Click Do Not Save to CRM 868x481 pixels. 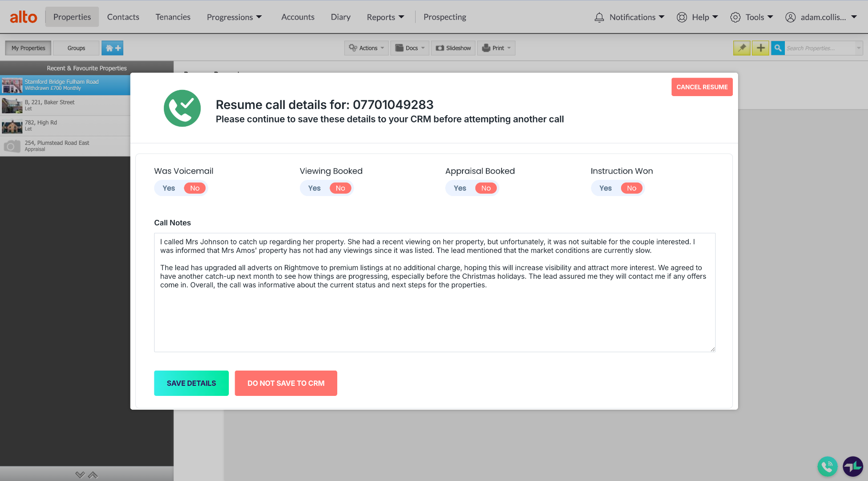[x=286, y=383]
